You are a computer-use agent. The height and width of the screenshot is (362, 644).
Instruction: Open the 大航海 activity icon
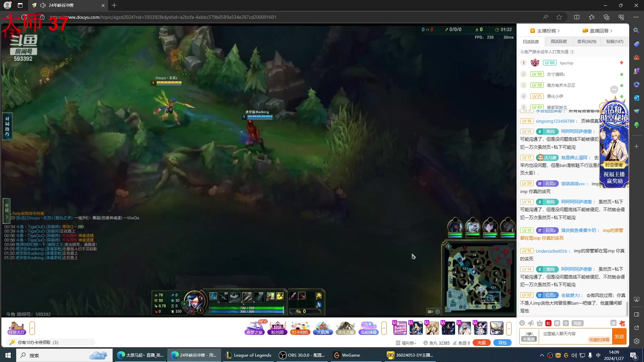tap(323, 328)
